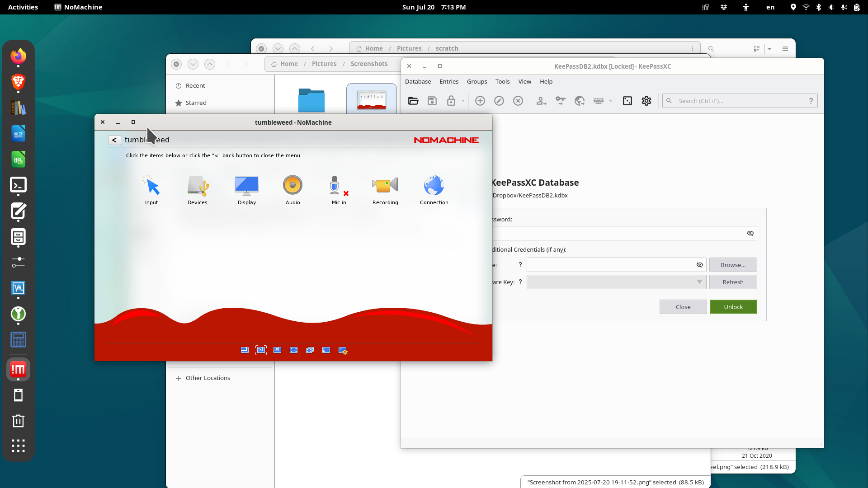The image size is (868, 488).
Task: Open Hardware Key combo box dropdown
Action: pos(616,282)
